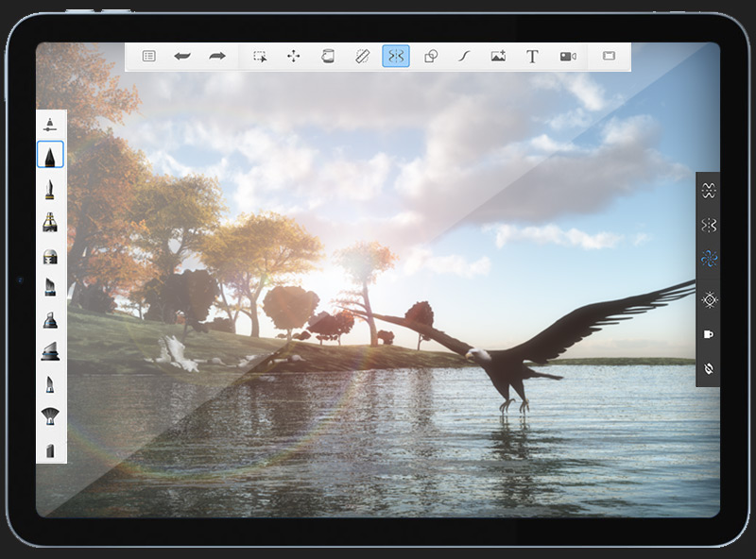
Task: Open the Ruler guides tool
Action: (362, 57)
